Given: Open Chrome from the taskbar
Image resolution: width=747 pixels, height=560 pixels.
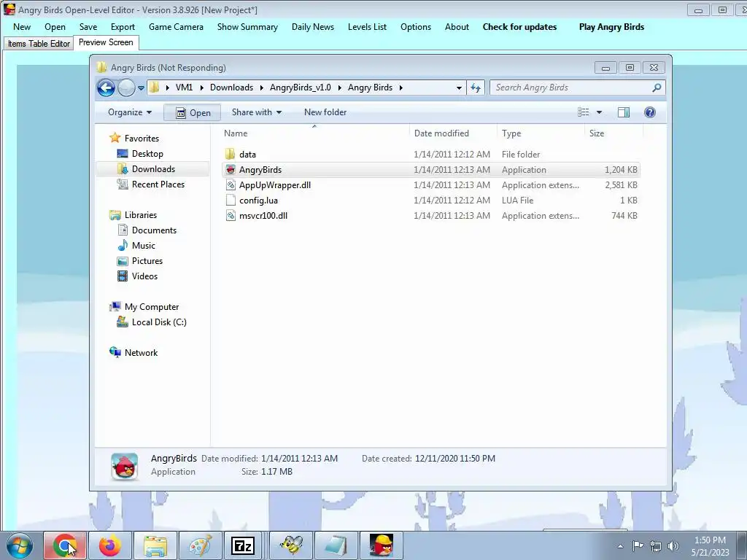Looking at the screenshot, I should (65, 545).
